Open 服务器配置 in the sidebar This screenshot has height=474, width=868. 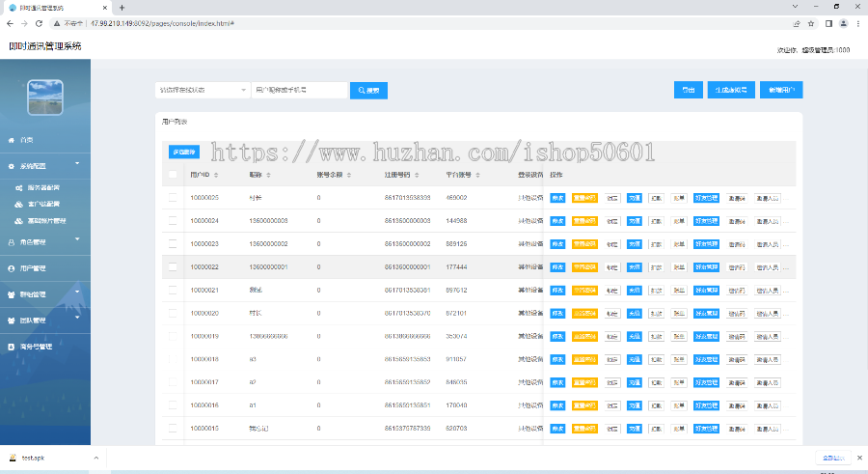coord(43,188)
